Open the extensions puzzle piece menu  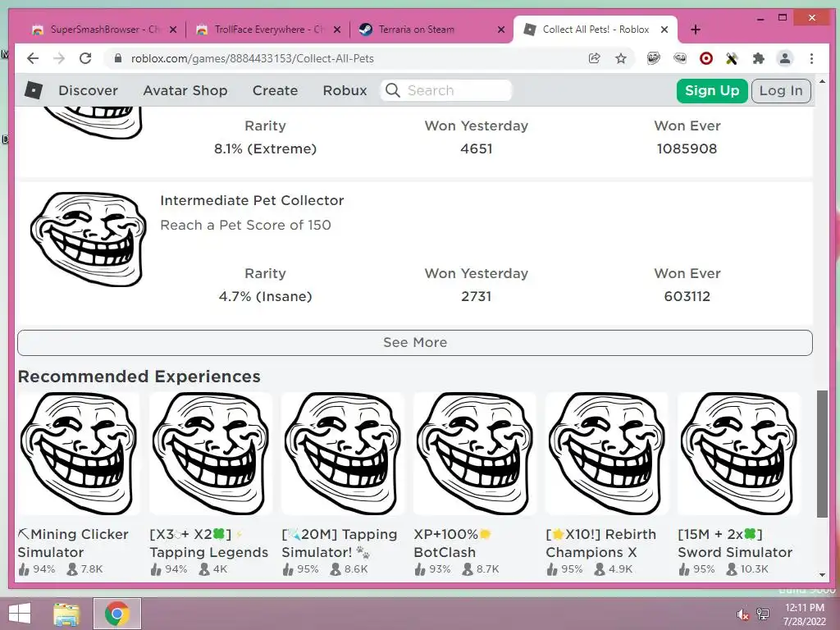tap(758, 58)
